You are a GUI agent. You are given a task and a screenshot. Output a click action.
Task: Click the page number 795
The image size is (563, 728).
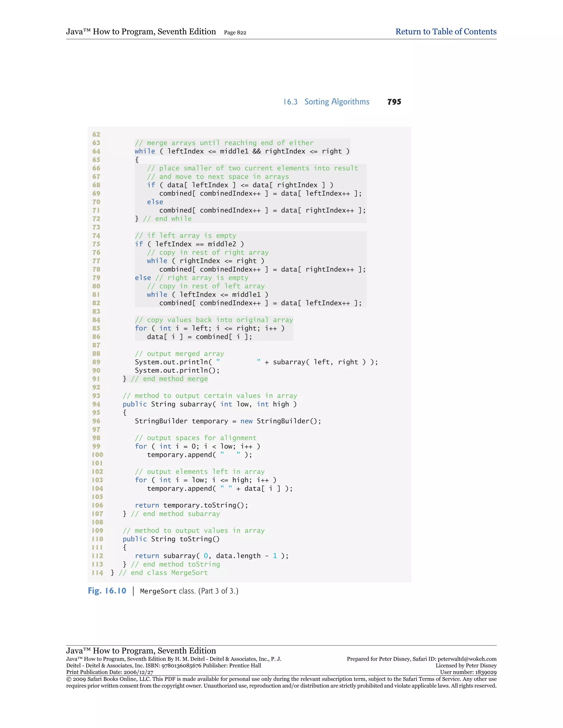click(394, 102)
